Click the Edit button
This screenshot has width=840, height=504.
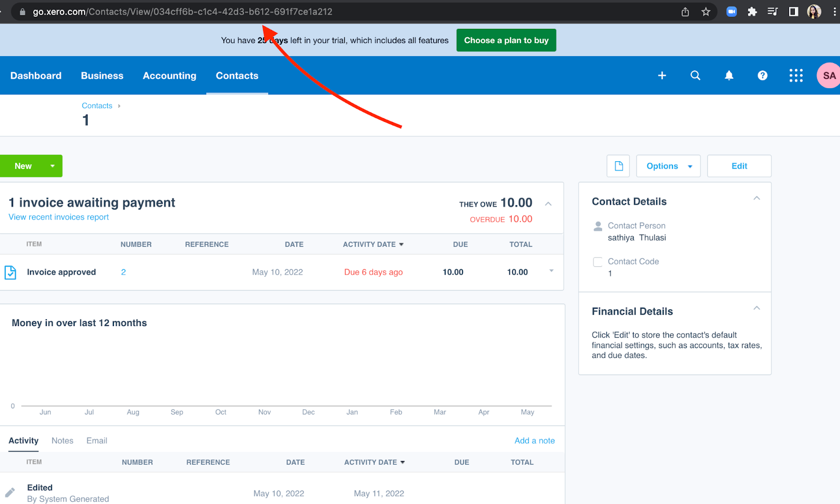click(739, 166)
